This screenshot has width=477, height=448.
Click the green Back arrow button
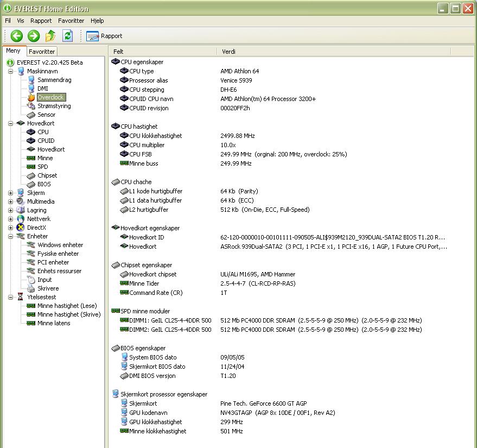pos(17,36)
